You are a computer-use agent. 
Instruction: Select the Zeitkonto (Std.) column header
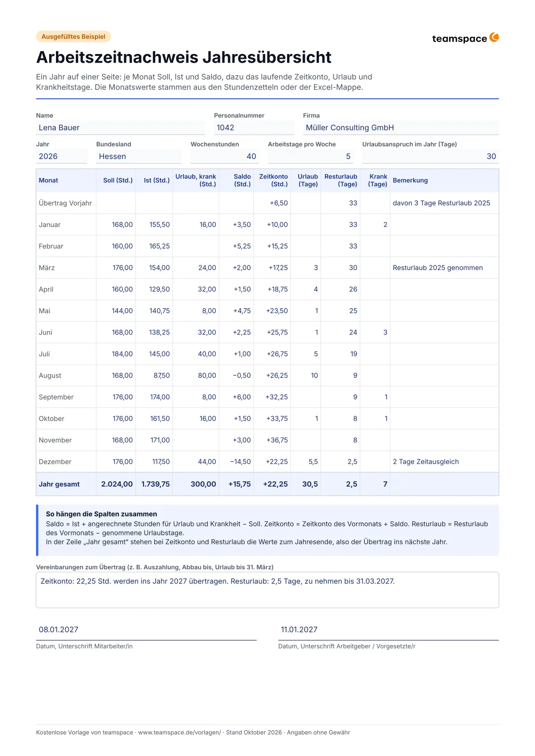[273, 180]
